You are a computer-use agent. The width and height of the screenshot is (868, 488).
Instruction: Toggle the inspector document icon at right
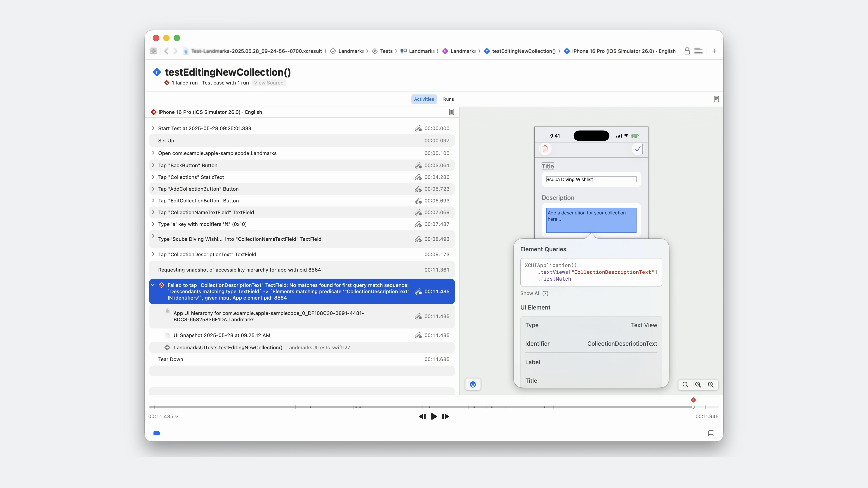(x=716, y=99)
